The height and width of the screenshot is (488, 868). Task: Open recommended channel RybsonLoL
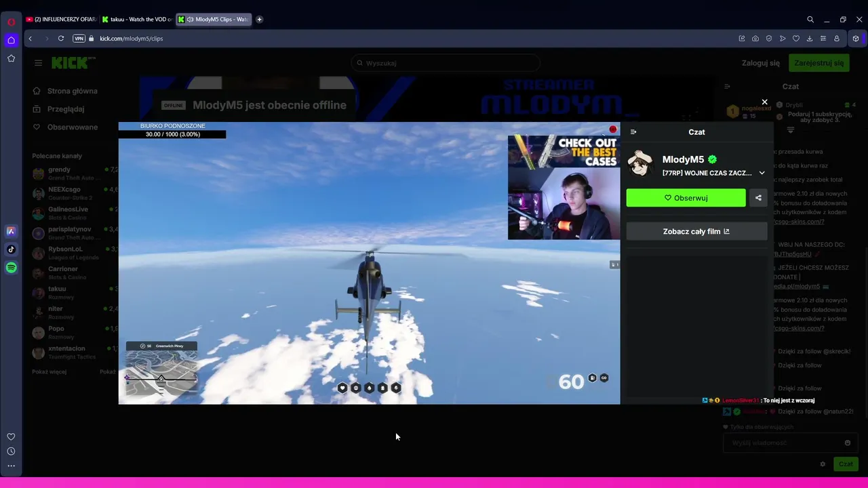(x=74, y=253)
